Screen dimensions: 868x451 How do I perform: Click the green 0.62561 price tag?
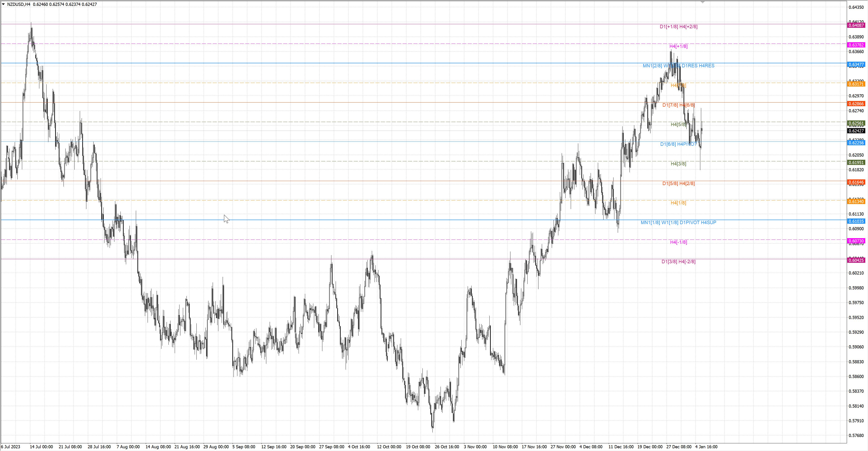click(x=856, y=123)
